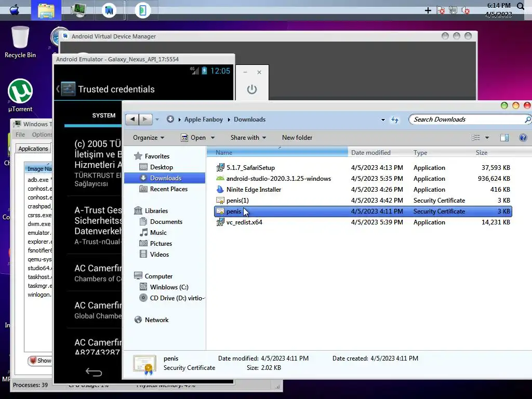Viewport: 532px width, 399px height.
Task: Open the view options dropdown arrow
Action: (487, 138)
